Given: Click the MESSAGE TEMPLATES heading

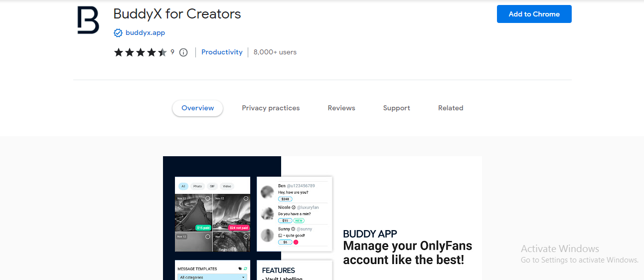Looking at the screenshot, I should (197, 269).
